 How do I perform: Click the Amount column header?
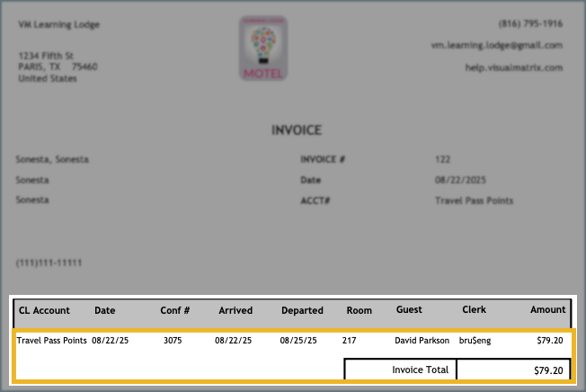pyautogui.click(x=547, y=310)
